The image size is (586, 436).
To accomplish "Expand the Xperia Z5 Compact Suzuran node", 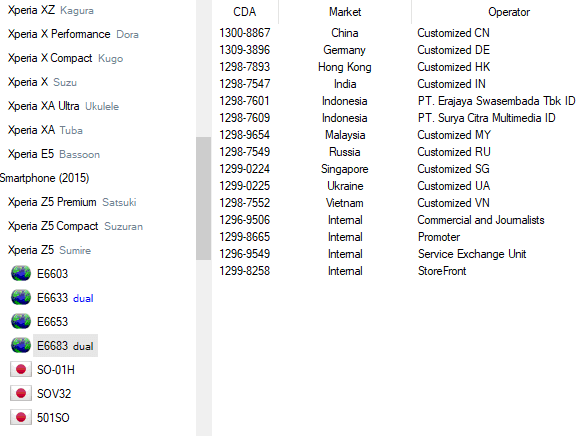I will point(75,226).
